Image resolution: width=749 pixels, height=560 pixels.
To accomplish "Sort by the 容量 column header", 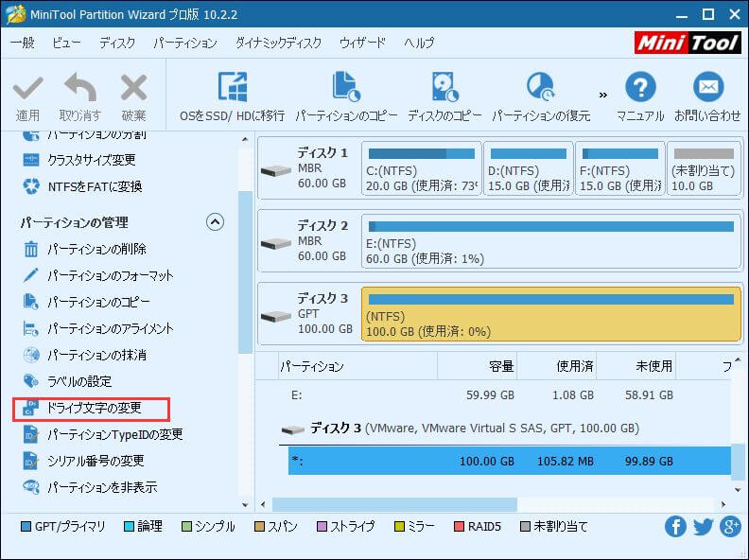I will click(478, 366).
